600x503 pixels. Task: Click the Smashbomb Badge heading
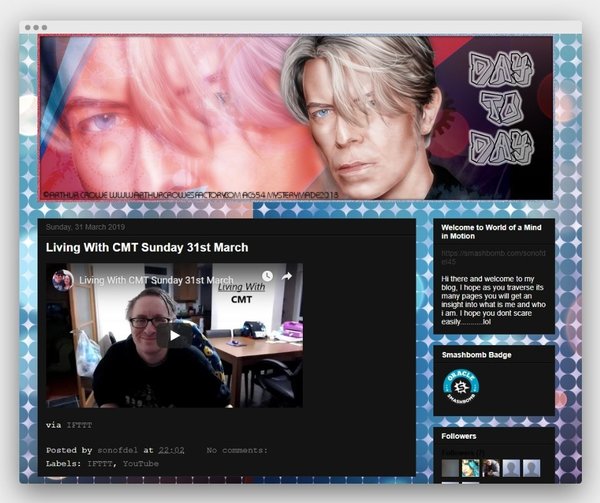(476, 355)
